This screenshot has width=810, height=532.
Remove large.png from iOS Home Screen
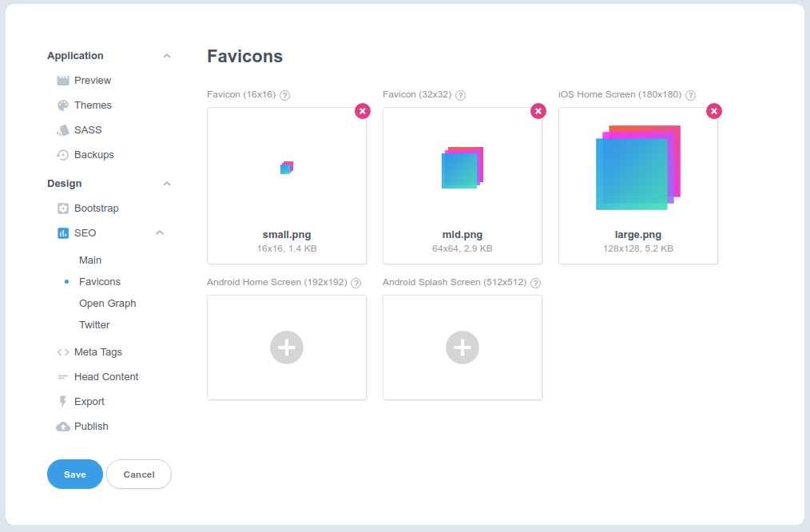click(713, 111)
